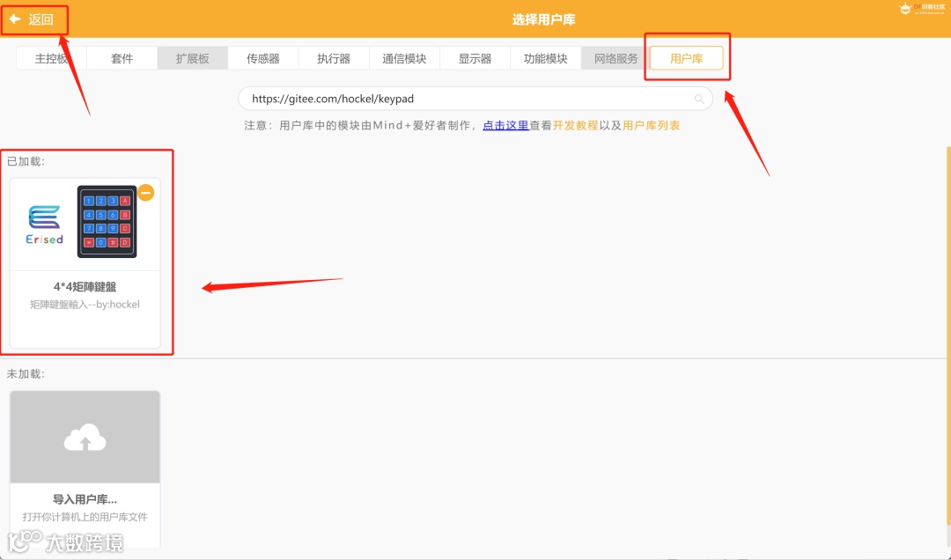Switch to the 执行器 tab
Image resolution: width=951 pixels, height=560 pixels.
(334, 58)
